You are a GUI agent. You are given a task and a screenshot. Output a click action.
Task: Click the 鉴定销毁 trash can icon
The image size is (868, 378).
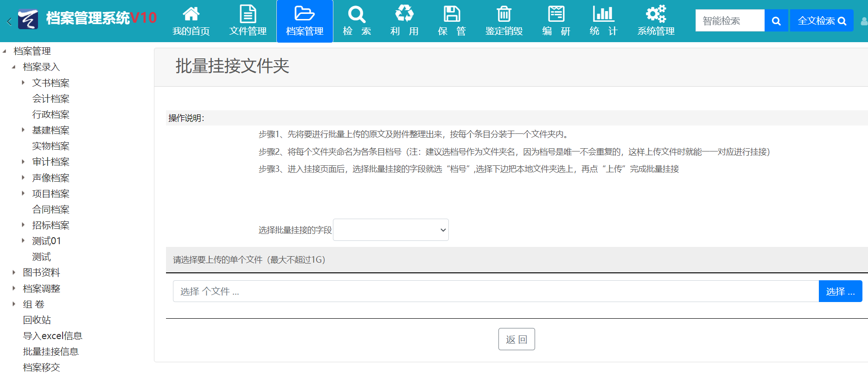(504, 14)
